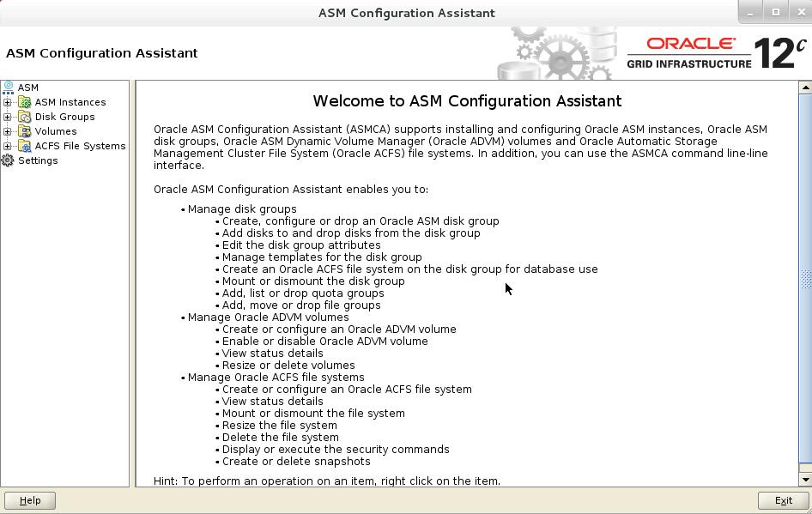Click 'Mount or dismount the file system'

coord(313,414)
